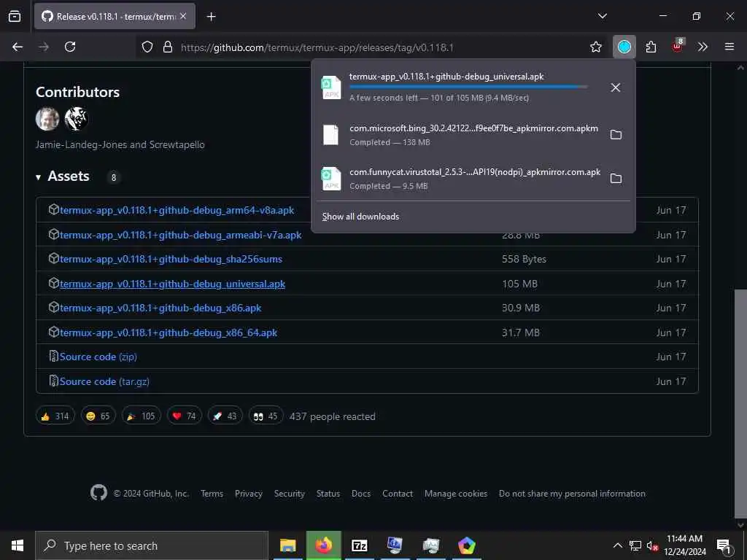Open a new tab with plus button
This screenshot has width=747, height=560.
point(211,17)
